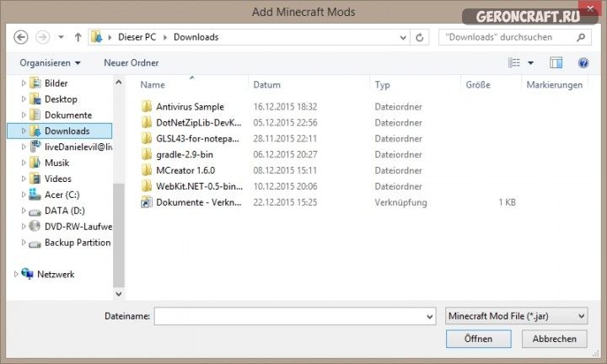Click the Öffnen button

[x=478, y=339]
